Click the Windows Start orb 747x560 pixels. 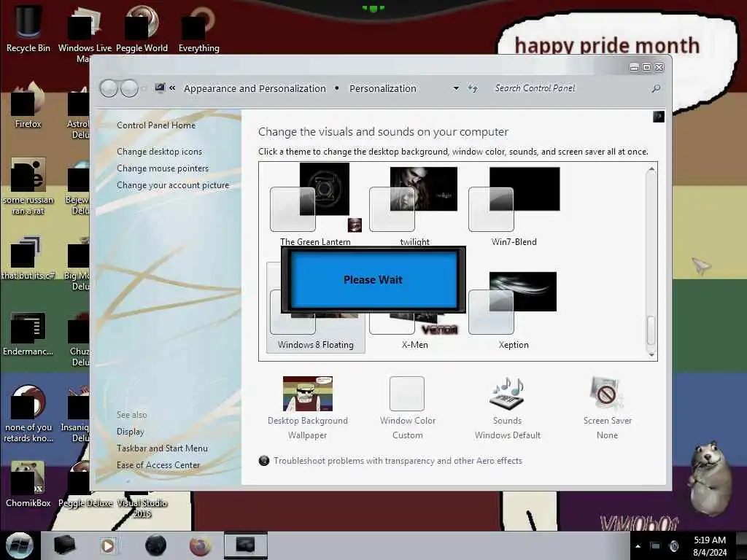(19, 545)
